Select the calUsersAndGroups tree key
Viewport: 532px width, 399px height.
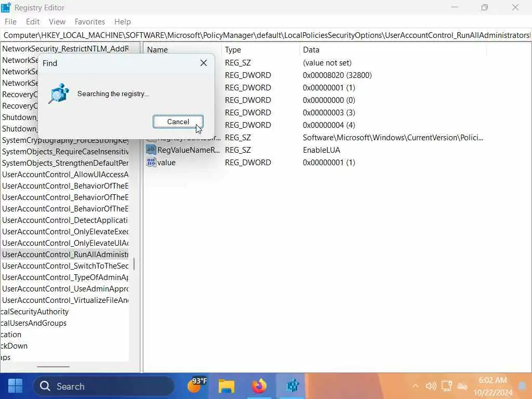coord(34,323)
